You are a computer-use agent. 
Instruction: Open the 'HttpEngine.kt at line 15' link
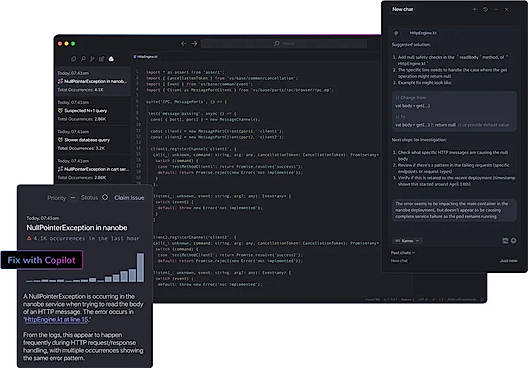tap(57, 320)
